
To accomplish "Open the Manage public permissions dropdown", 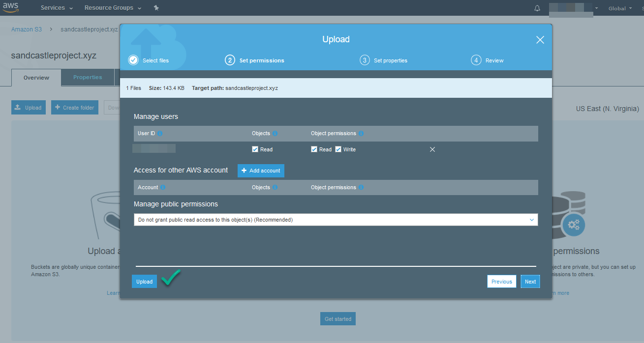I will pos(336,220).
